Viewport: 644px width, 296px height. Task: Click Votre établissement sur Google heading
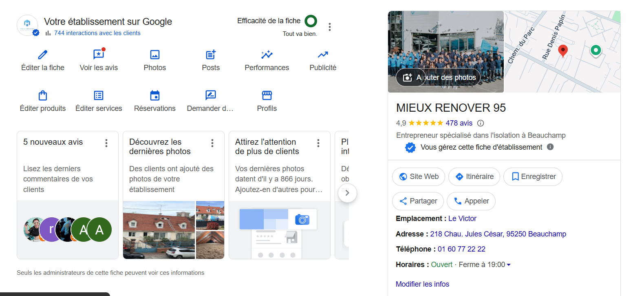(x=108, y=22)
